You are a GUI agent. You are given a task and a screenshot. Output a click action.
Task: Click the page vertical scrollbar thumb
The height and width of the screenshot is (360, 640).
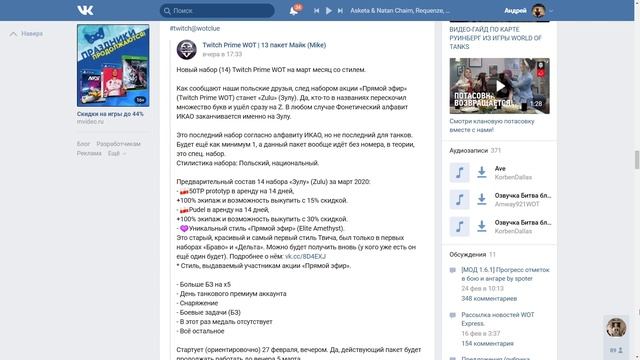click(x=637, y=160)
